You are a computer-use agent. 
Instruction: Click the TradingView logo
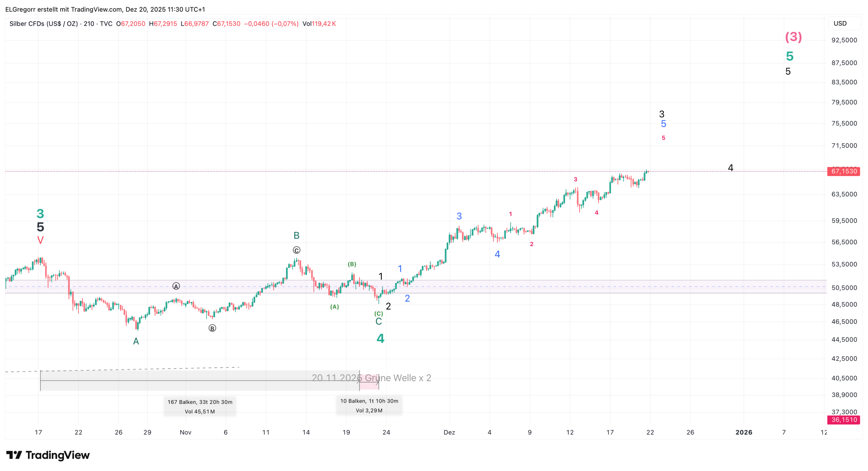(48, 455)
